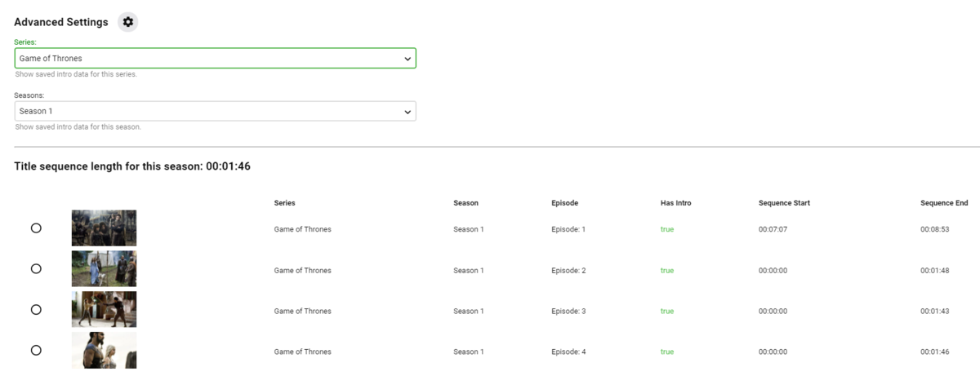Select the radio button for Episode 2
The image size is (980, 376).
pyautogui.click(x=36, y=269)
